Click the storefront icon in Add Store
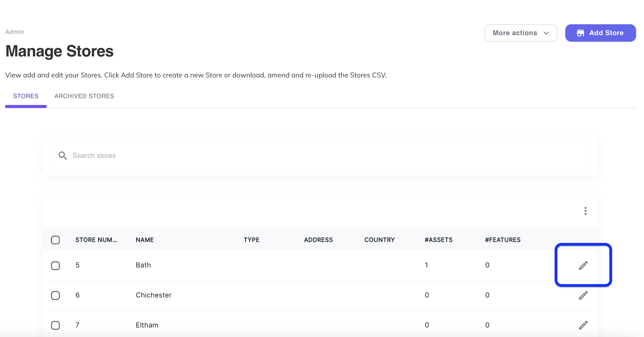The height and width of the screenshot is (337, 644). coord(580,33)
